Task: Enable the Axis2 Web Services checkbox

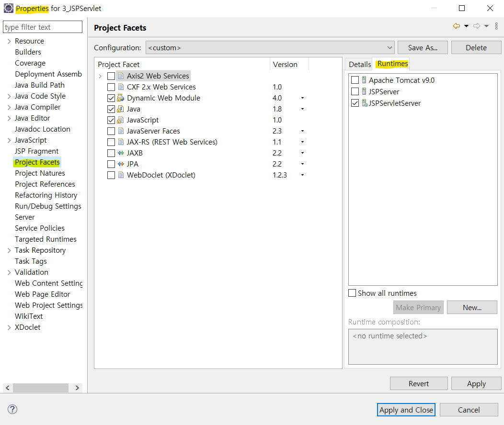Action: (x=111, y=76)
